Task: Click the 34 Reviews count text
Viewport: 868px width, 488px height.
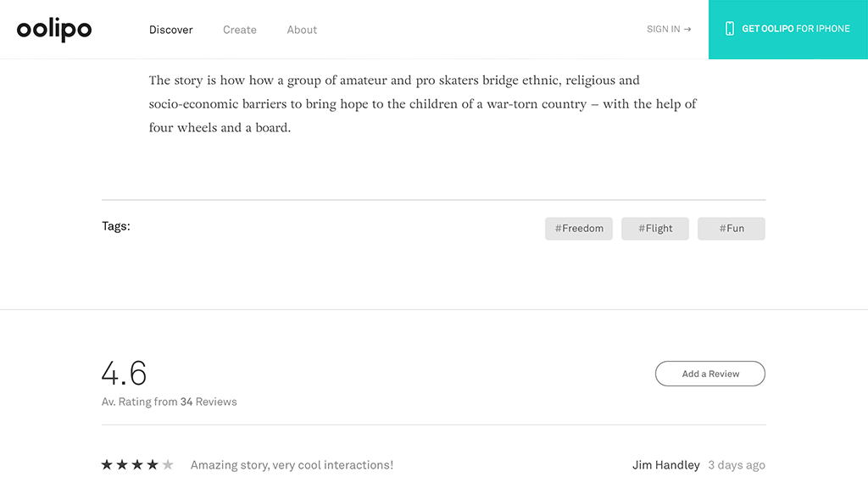Action: coord(209,402)
